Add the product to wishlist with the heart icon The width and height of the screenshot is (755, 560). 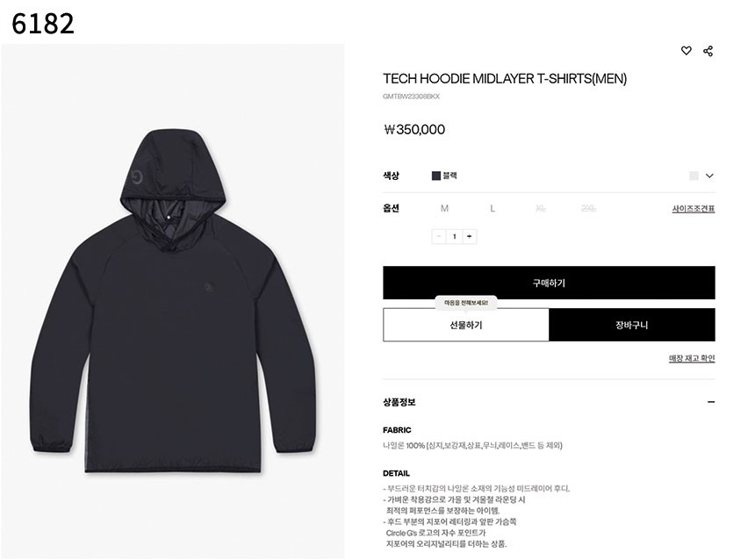click(x=687, y=51)
